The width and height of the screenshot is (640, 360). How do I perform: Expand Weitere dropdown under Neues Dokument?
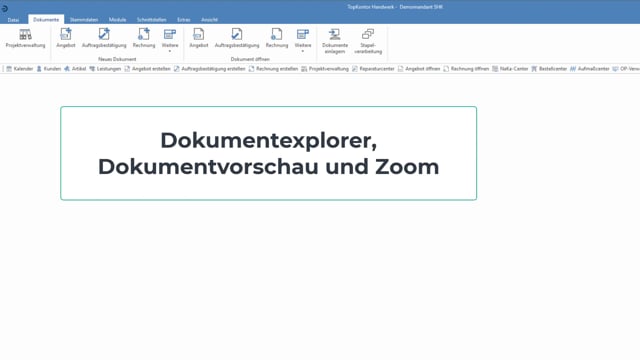(x=170, y=40)
